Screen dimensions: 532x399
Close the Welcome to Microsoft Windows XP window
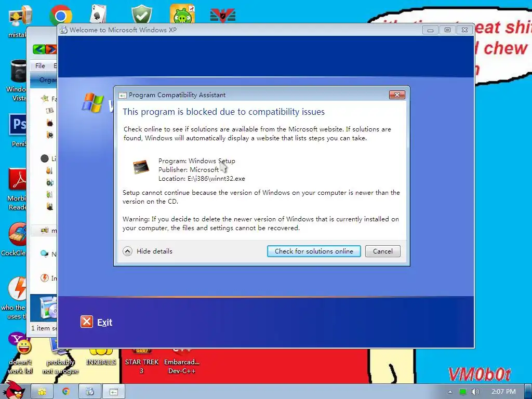tap(465, 30)
